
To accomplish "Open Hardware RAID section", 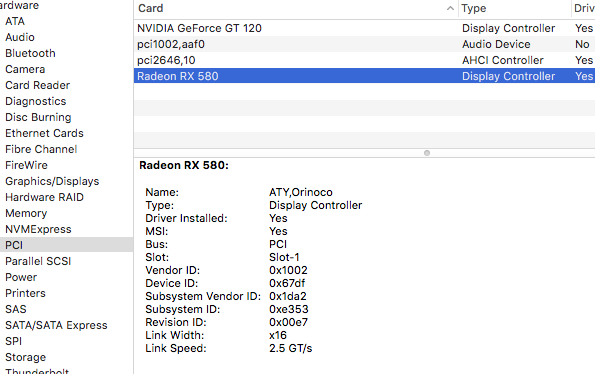I will (x=44, y=197).
